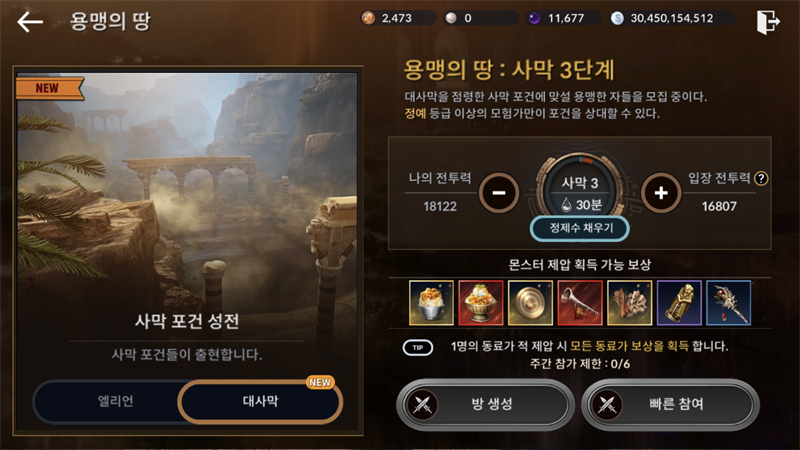Tap the exit door icon at top right
Viewport: 800px width, 450px height.
[768, 22]
